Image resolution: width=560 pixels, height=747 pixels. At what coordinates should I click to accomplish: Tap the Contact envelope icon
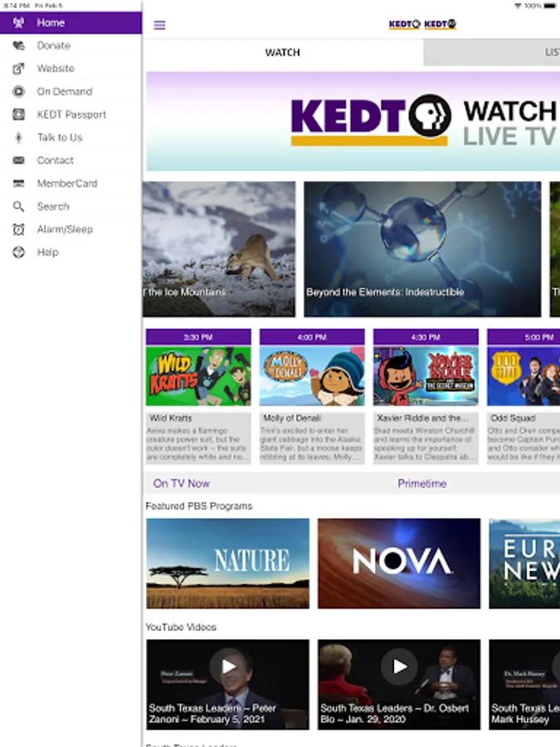pyautogui.click(x=18, y=160)
